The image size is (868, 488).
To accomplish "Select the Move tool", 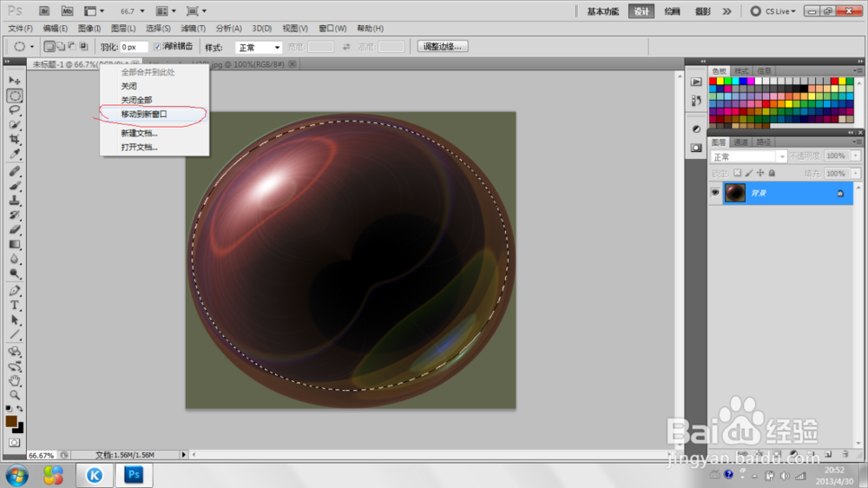I will (x=15, y=81).
